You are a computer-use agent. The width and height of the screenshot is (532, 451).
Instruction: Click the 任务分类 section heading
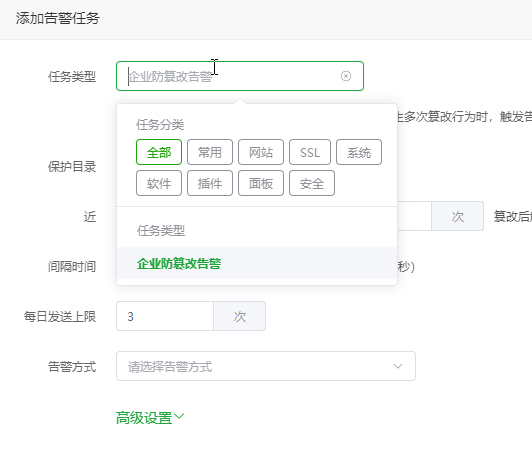pos(160,125)
